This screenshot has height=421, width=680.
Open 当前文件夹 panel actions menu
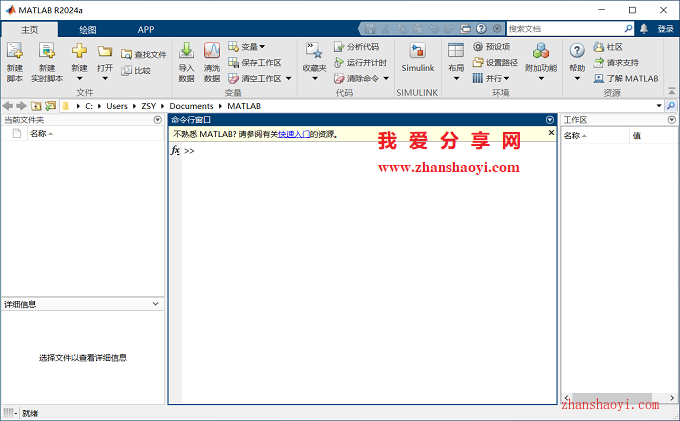[157, 120]
